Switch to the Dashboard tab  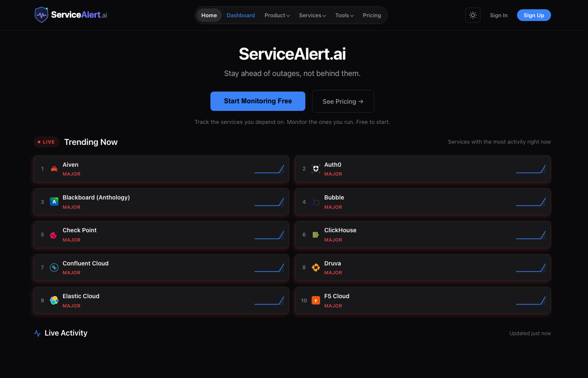[240, 15]
